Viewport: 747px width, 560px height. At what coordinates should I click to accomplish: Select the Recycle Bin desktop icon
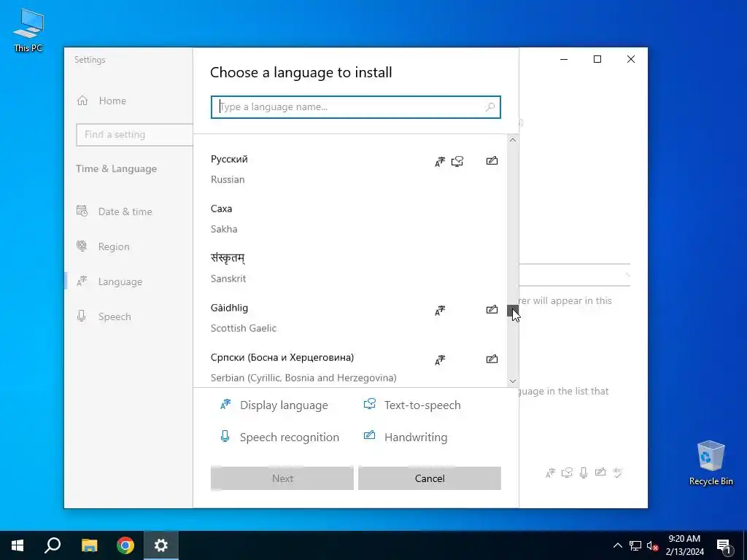tap(711, 463)
